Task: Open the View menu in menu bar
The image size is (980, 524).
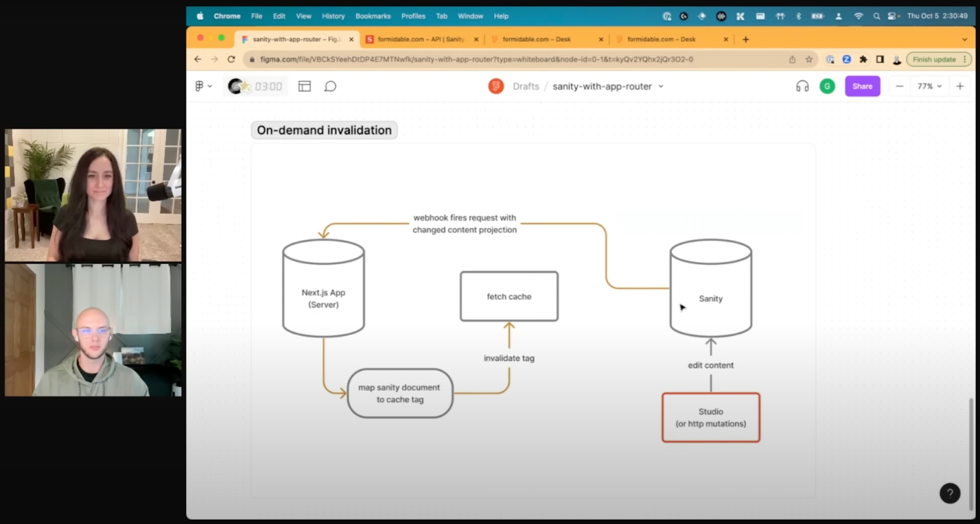Action: tap(304, 16)
